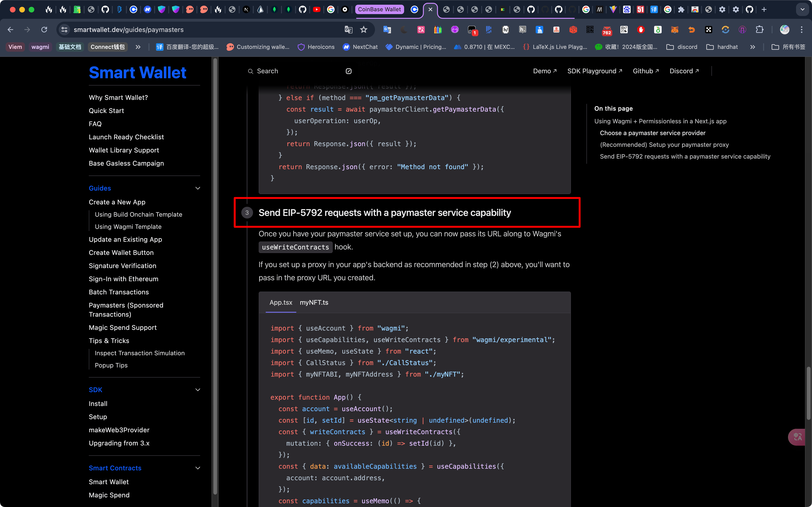
Task: Reload the current page
Action: (44, 30)
